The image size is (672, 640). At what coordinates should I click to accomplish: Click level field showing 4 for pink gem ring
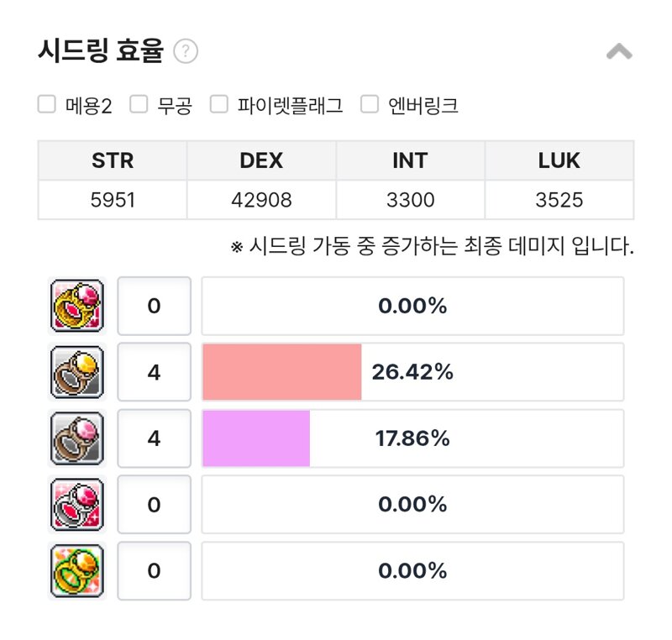pos(155,438)
